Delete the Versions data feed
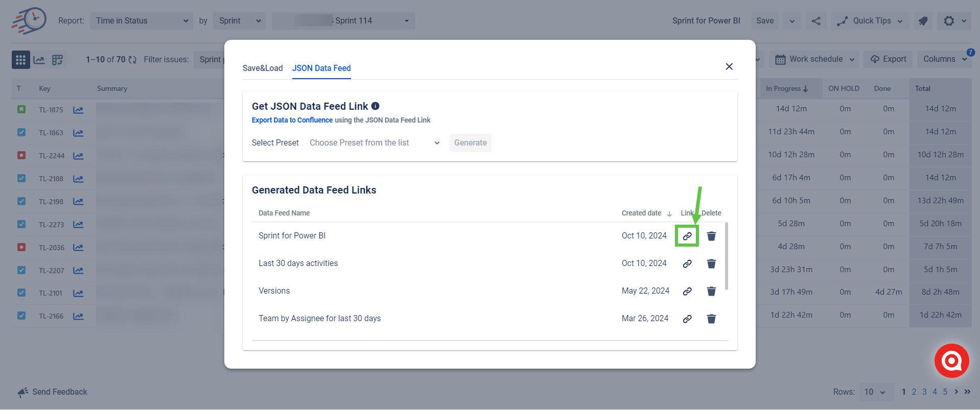Screen dimensions: 980x410 coord(711,291)
